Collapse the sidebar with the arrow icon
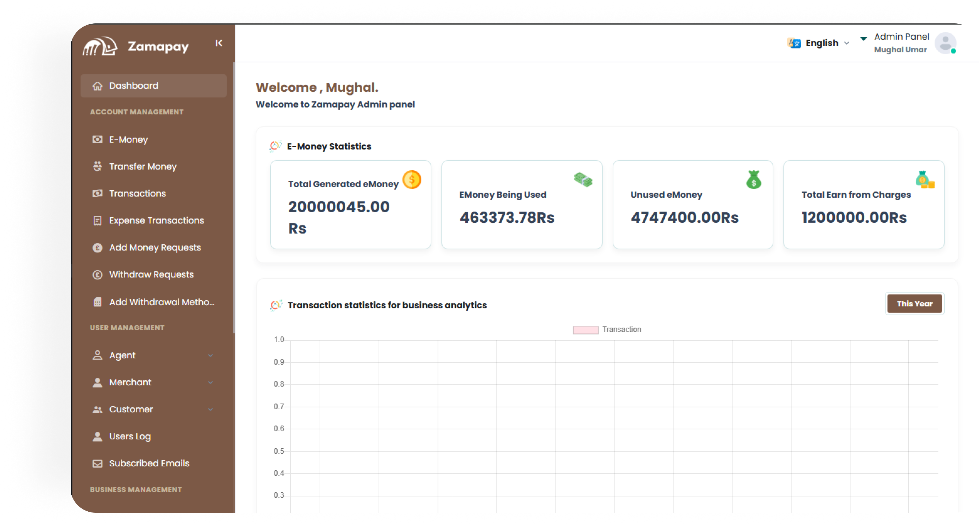980x525 pixels. click(219, 43)
